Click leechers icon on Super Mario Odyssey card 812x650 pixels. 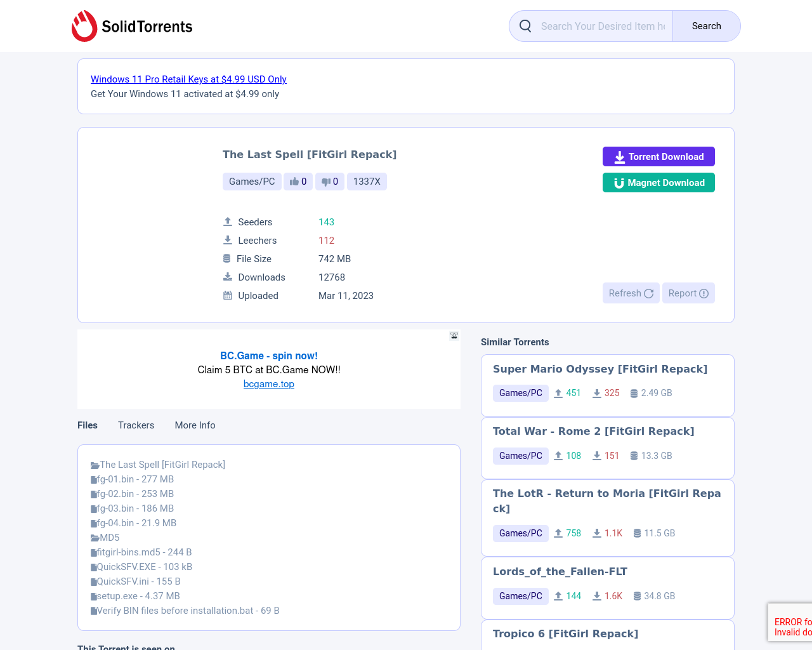[x=597, y=393]
